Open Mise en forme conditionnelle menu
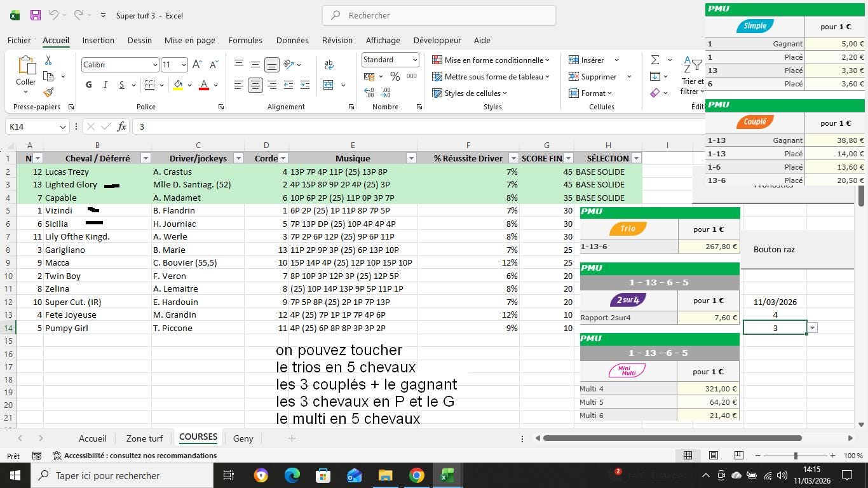The image size is (868, 488). 491,60
